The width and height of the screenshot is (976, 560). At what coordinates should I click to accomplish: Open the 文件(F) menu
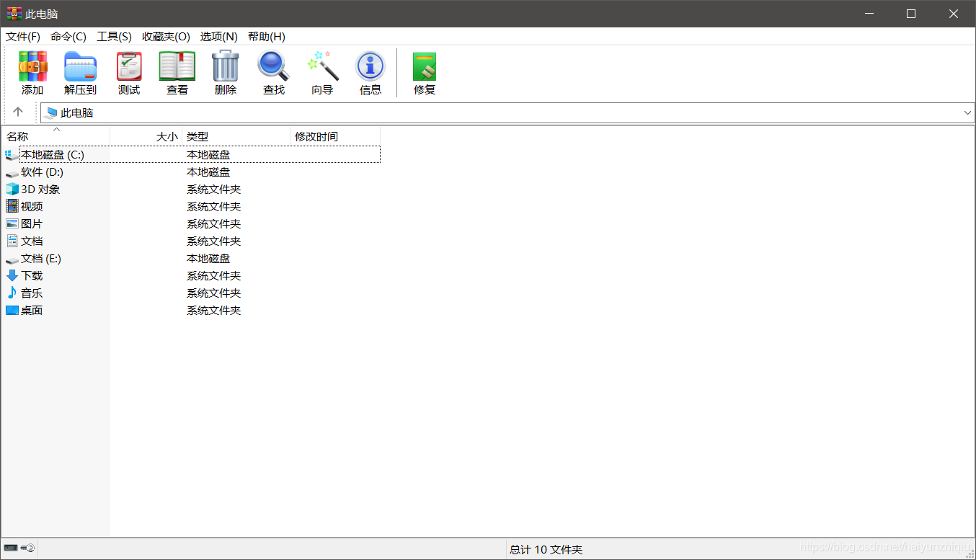click(x=23, y=37)
